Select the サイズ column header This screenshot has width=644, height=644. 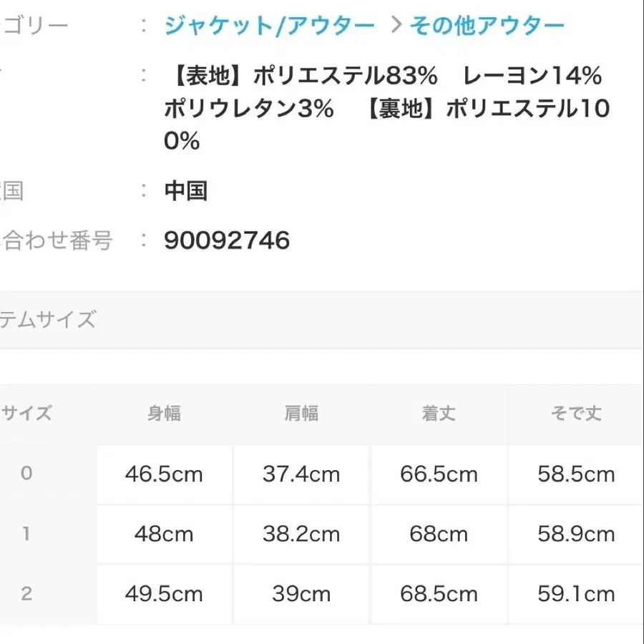point(29,414)
